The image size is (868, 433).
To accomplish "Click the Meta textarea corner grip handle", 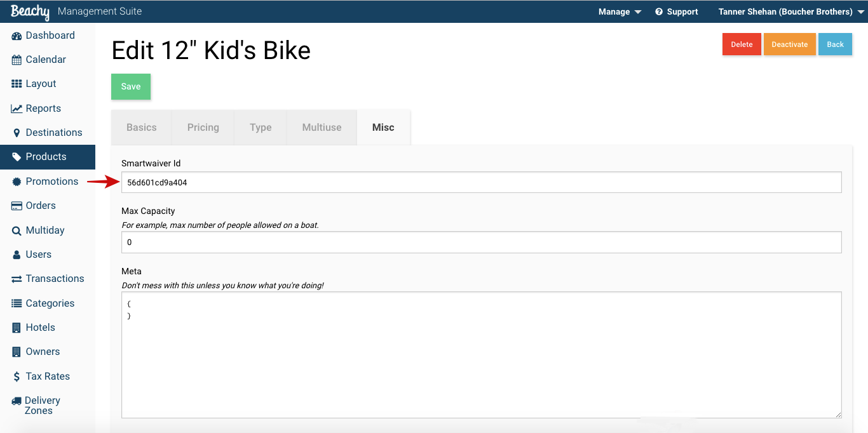I will [x=837, y=414].
